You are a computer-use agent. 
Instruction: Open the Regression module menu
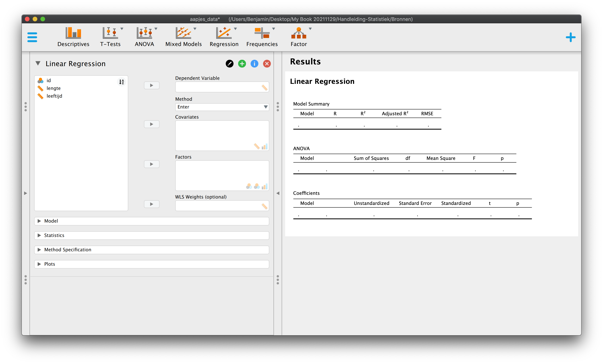click(x=224, y=37)
